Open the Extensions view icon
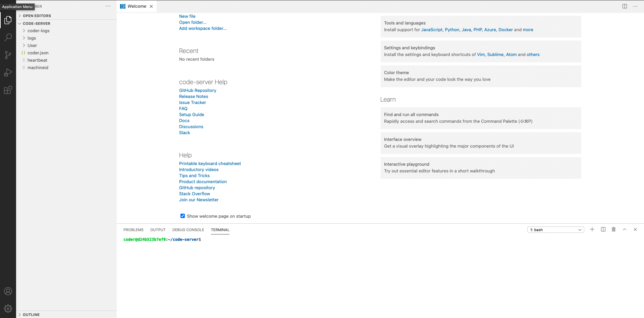This screenshot has width=644, height=318. [x=8, y=90]
